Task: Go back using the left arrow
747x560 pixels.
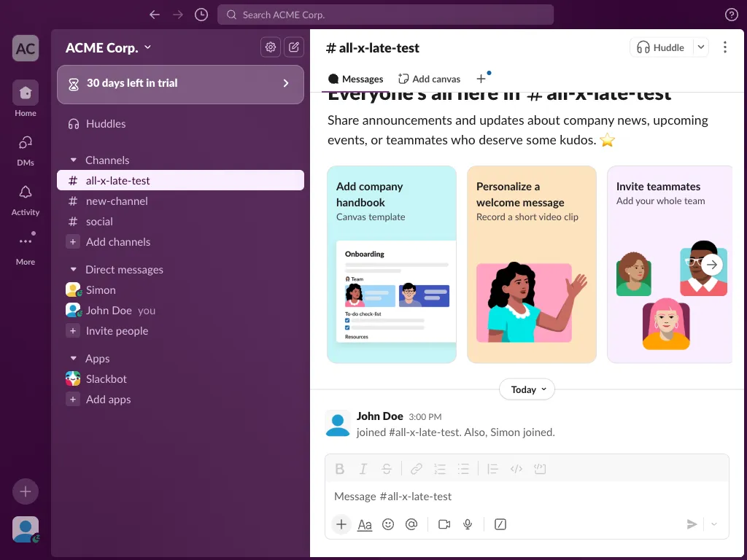Action: tap(155, 15)
